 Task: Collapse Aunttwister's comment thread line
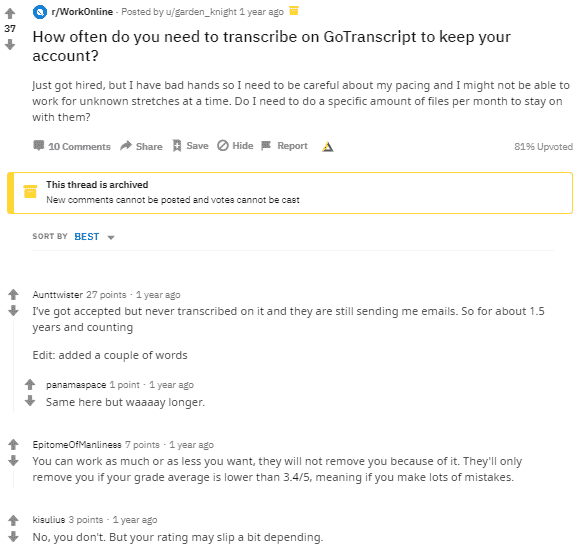click(14, 367)
